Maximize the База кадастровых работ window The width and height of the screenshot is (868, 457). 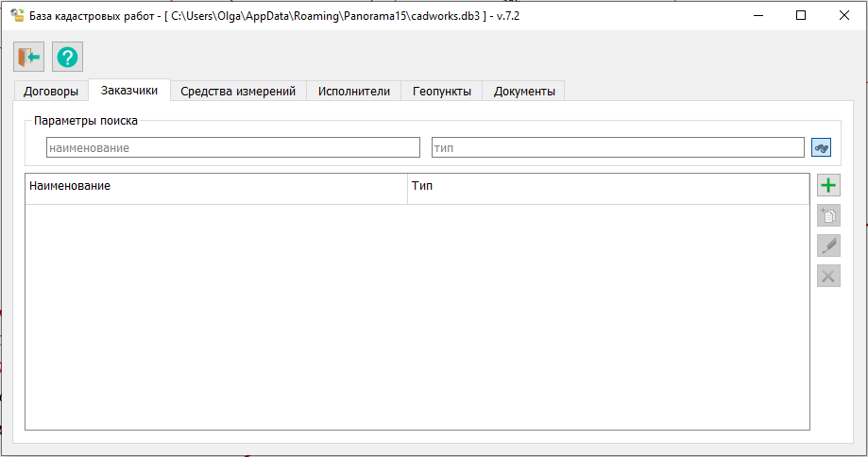pos(801,15)
